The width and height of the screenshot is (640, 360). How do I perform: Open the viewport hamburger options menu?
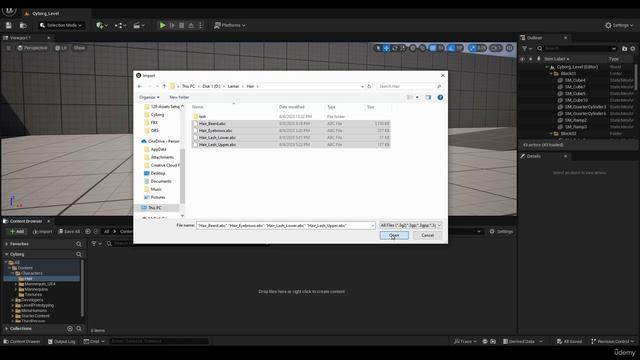click(x=8, y=48)
